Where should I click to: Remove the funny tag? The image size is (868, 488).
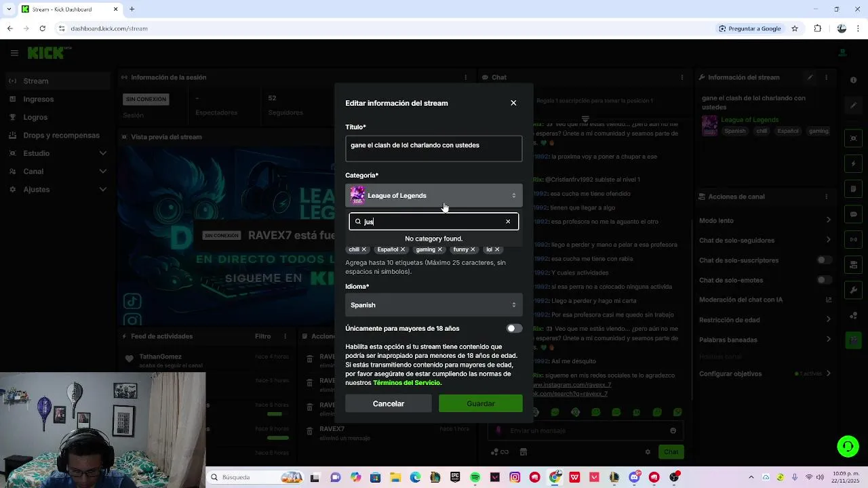(473, 249)
